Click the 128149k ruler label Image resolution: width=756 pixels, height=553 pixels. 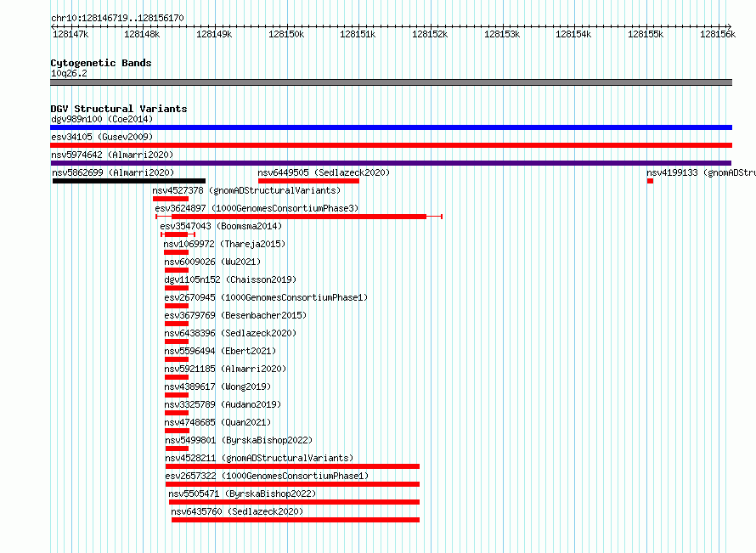point(214,34)
